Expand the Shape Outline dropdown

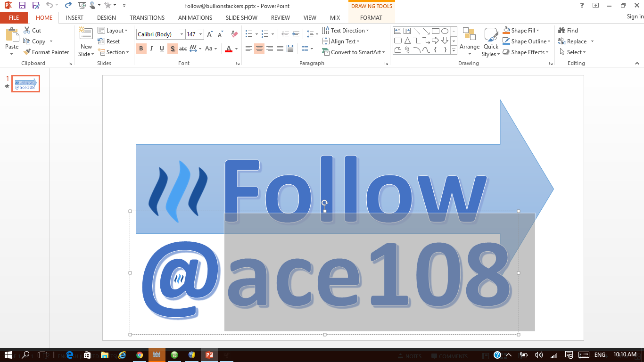pos(527,41)
